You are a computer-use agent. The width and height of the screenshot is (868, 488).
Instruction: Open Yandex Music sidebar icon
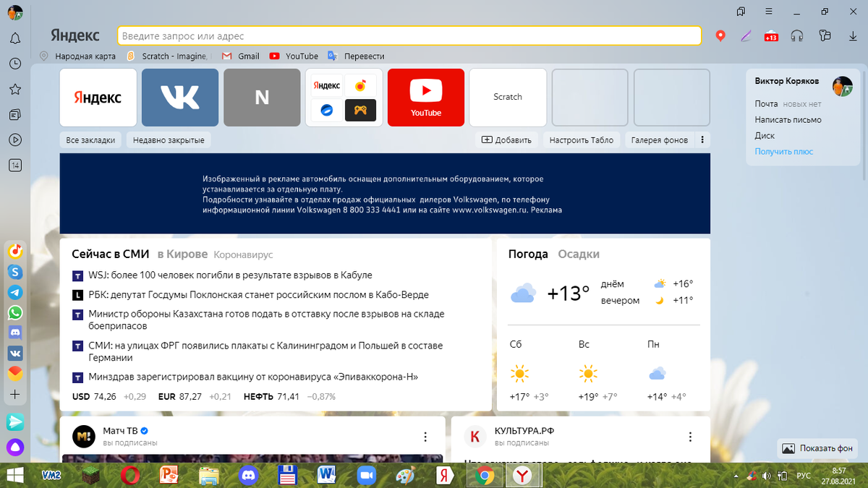click(14, 251)
